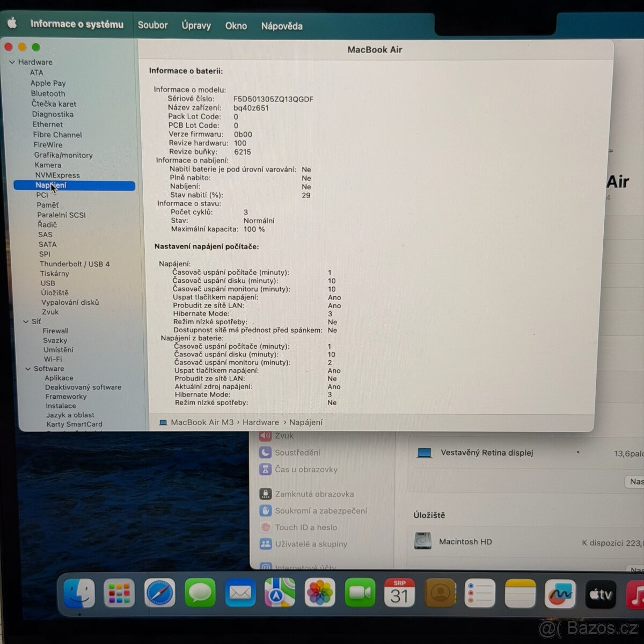The image size is (644, 644).
Task: Open Soustředění in System Settings window
Action: [x=290, y=452]
